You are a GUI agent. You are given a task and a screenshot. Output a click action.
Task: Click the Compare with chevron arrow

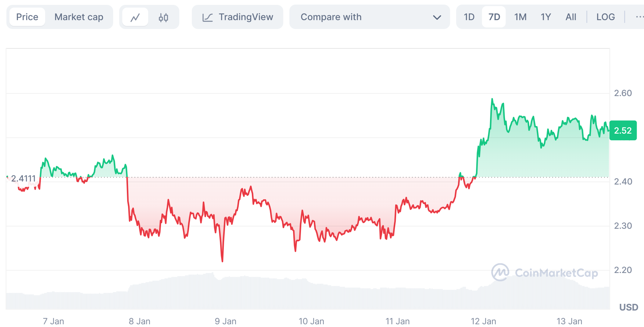point(437,17)
